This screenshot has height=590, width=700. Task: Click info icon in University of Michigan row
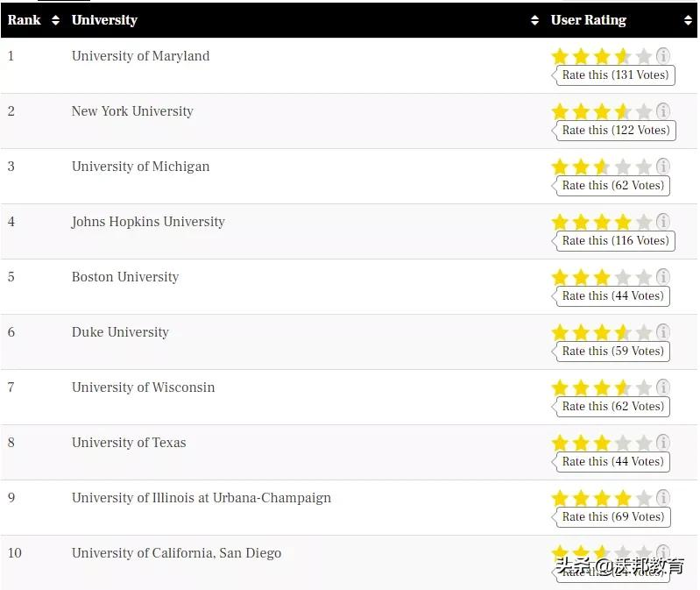click(663, 167)
